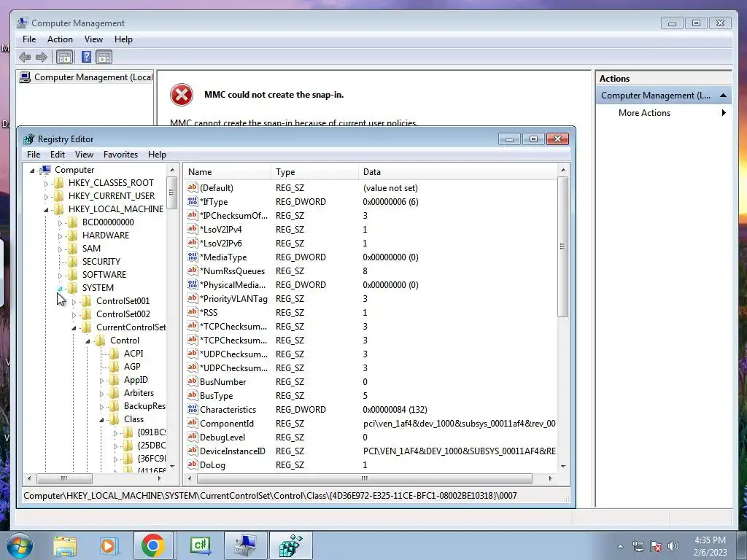Click the registry values vertical scrollbar thumb
The image size is (747, 560).
click(x=562, y=246)
